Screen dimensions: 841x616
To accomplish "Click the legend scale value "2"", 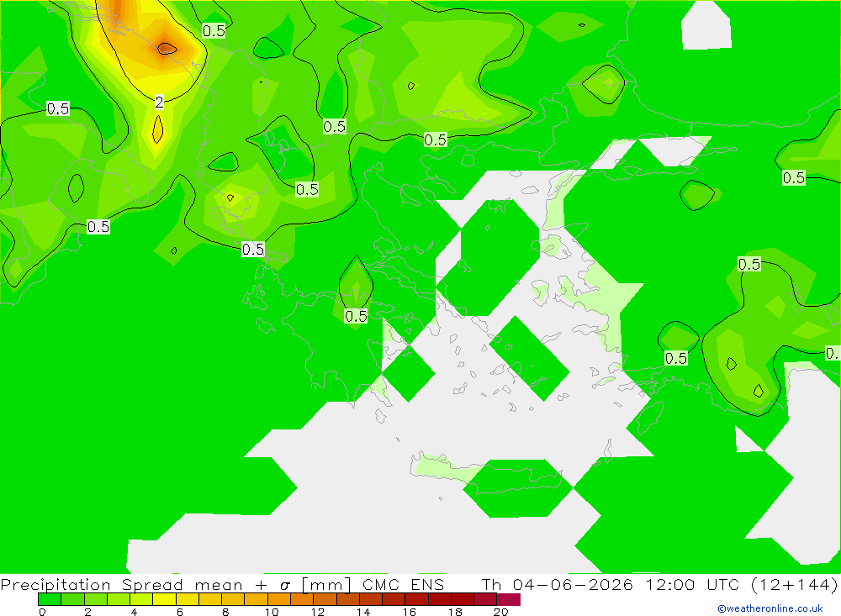I will tap(88, 612).
